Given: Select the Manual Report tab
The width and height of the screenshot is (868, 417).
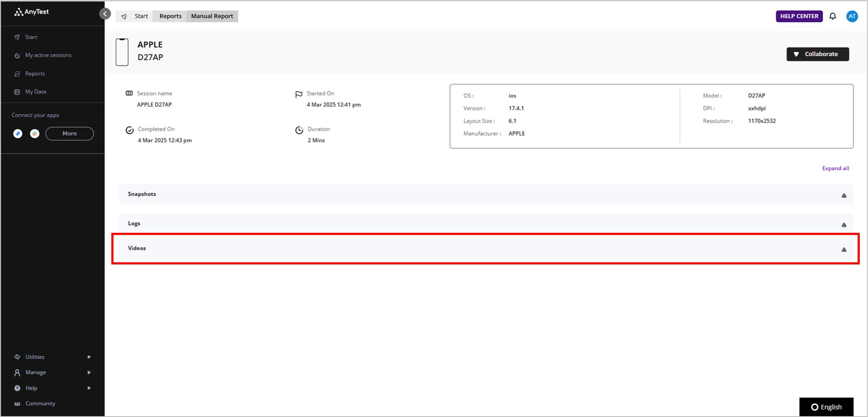Looking at the screenshot, I should coord(212,17).
